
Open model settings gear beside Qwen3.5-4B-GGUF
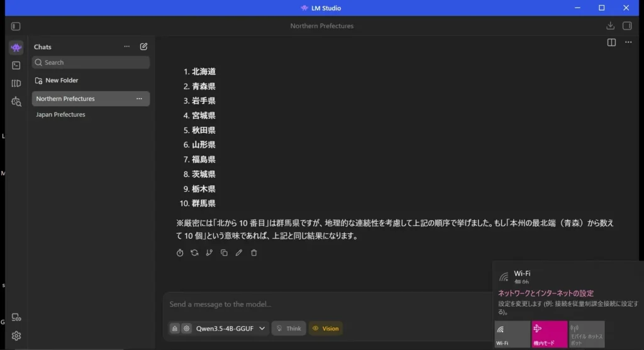pyautogui.click(x=186, y=329)
